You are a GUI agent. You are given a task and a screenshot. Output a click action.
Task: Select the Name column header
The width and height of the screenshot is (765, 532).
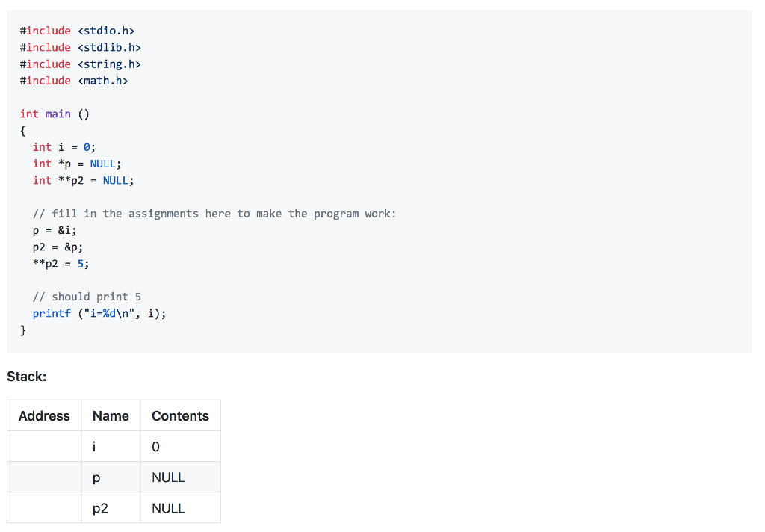tap(110, 415)
